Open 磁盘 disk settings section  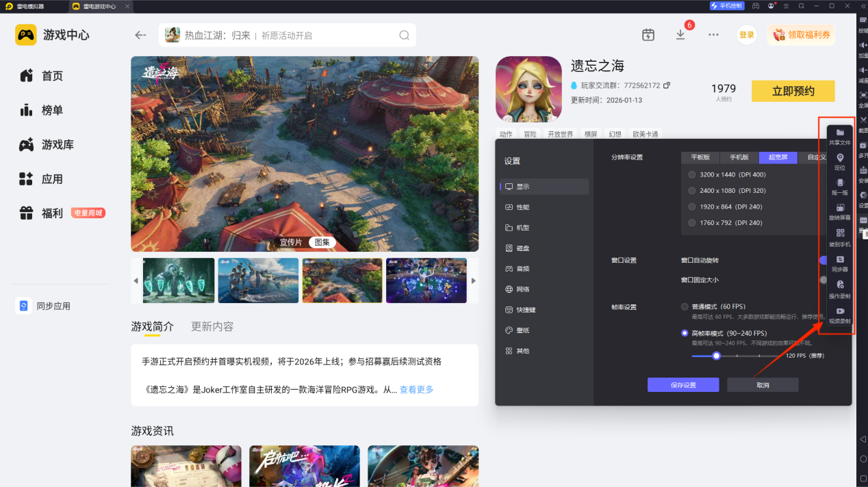[x=545, y=248]
